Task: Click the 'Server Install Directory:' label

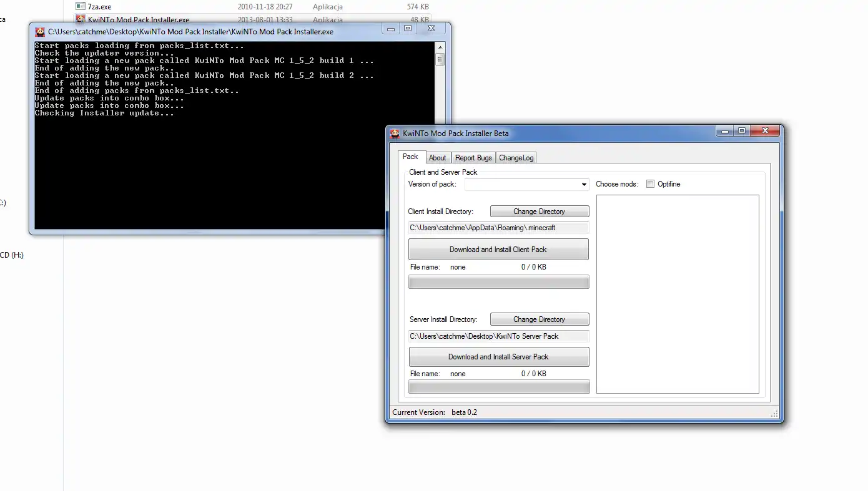Action: click(443, 319)
